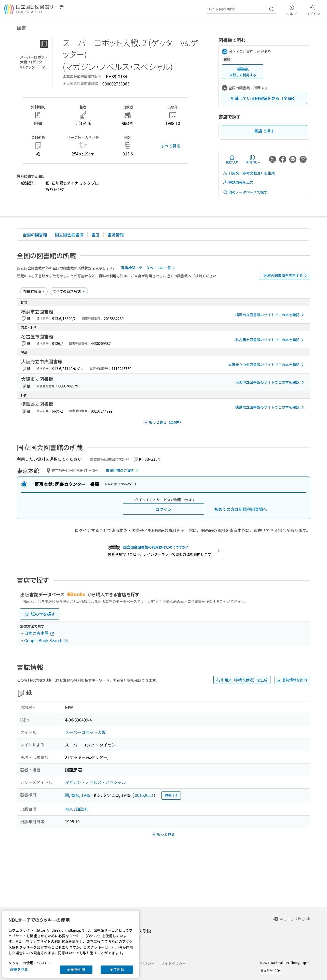
Task: Click 来館して利用する button
Action: 242,71
